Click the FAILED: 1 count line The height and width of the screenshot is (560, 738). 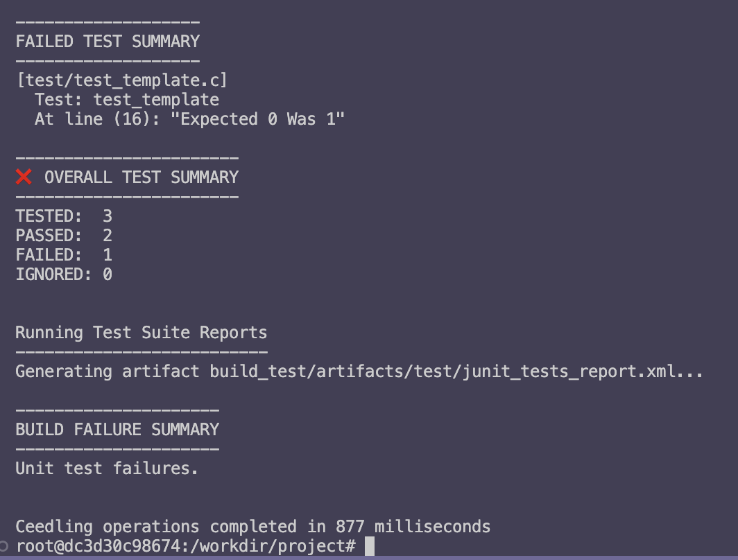(x=64, y=255)
